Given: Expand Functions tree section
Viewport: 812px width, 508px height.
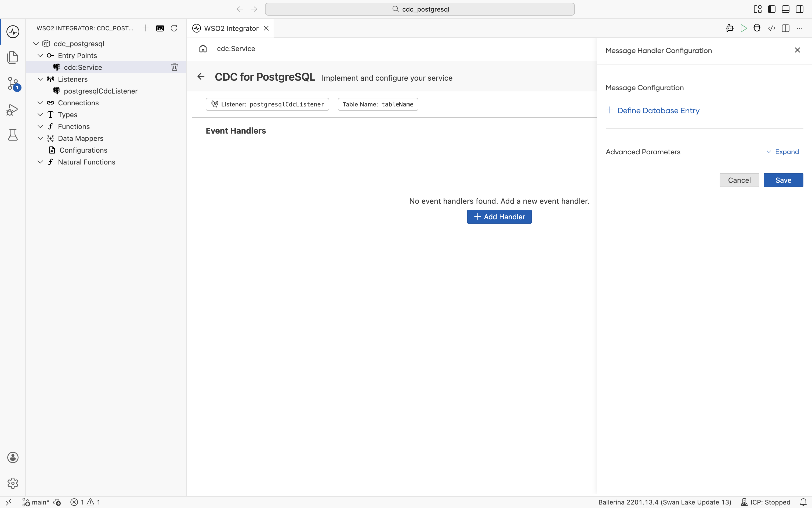Looking at the screenshot, I should click(x=40, y=126).
